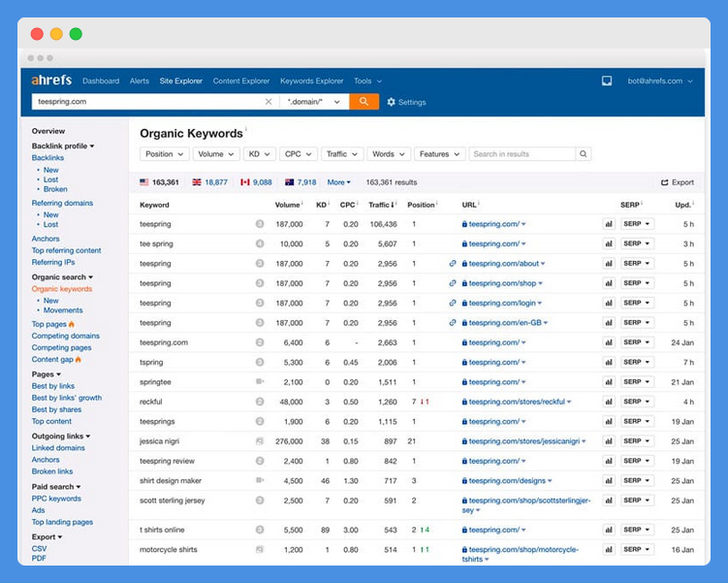Open Top pages in the sidebar
This screenshot has height=583, width=728.
pyautogui.click(x=49, y=324)
